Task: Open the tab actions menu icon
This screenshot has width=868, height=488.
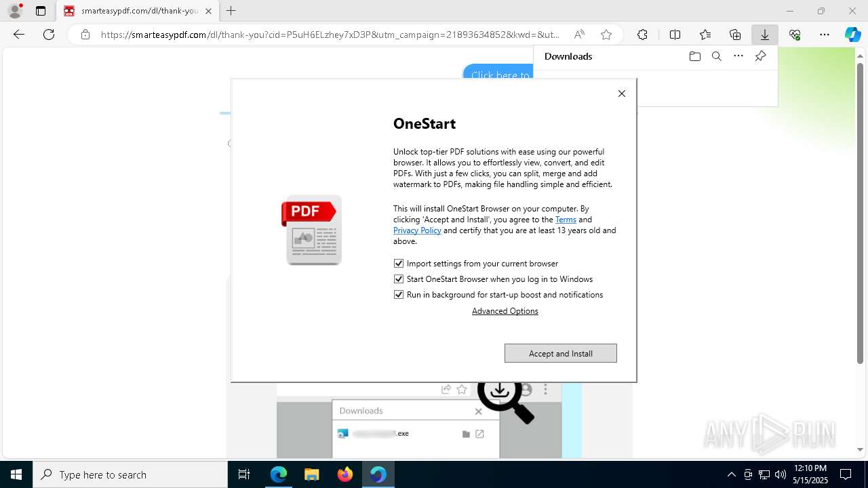Action: point(41,11)
